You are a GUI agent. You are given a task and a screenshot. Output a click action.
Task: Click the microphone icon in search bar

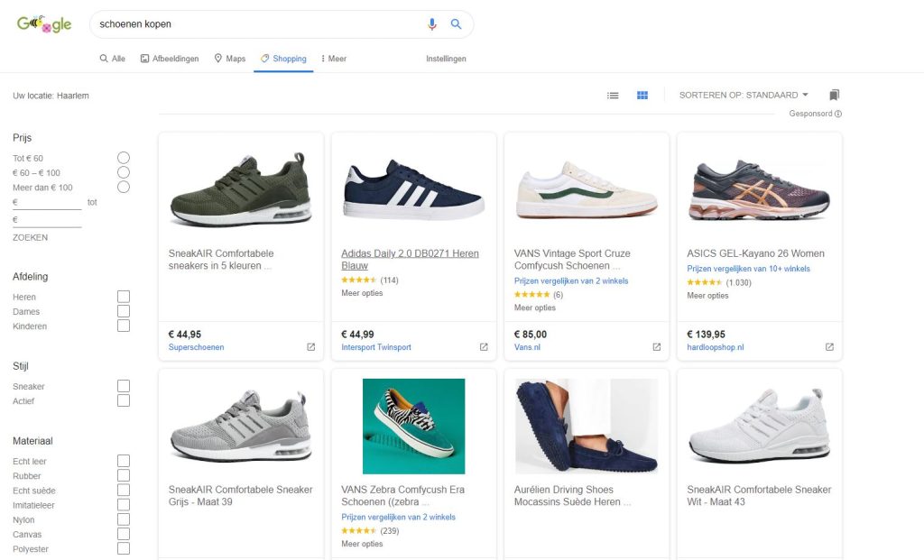coord(431,23)
